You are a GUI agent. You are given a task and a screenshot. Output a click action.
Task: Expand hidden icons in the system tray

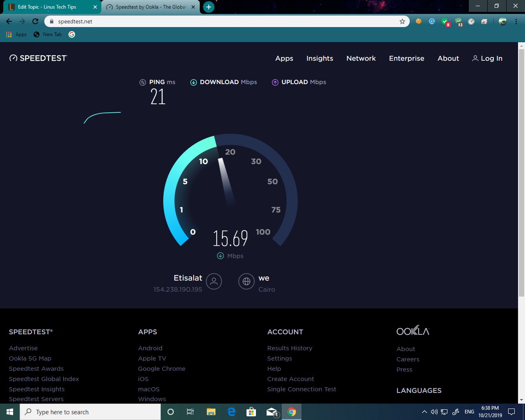[x=424, y=411]
